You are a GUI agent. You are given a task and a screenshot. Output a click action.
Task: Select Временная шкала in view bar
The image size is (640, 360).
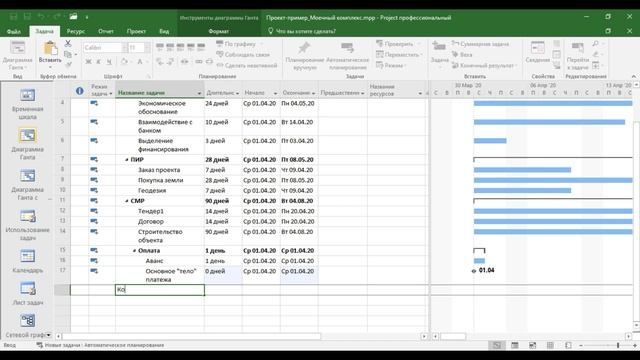coord(27,104)
